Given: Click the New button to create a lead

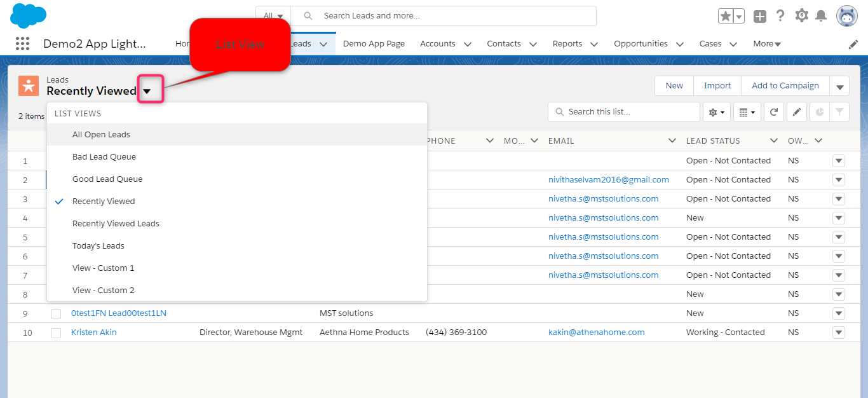Looking at the screenshot, I should [674, 85].
